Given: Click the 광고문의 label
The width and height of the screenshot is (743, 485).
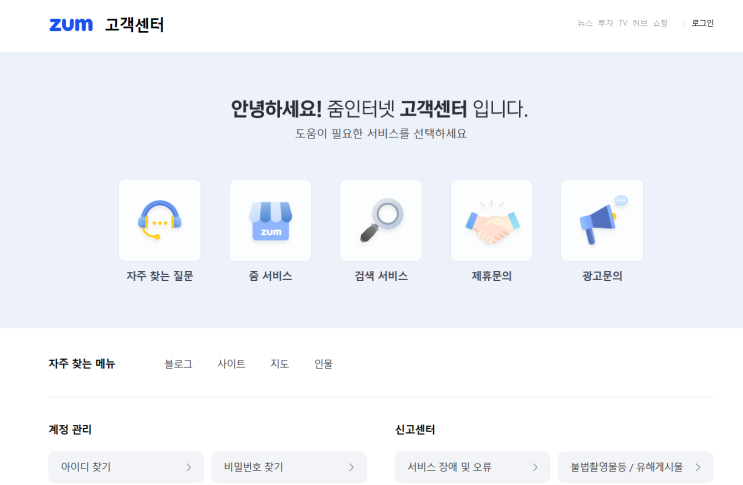Looking at the screenshot, I should click(x=602, y=276).
